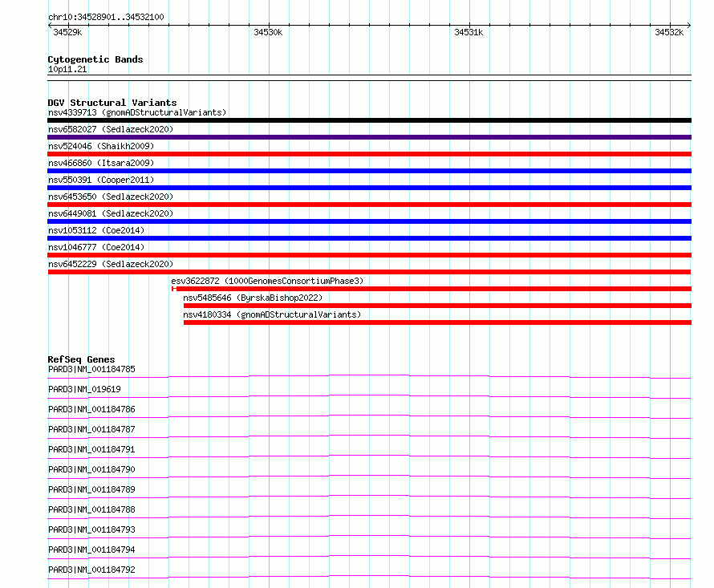Click label nsv5485646 (ByrskaBishop2022)
This screenshot has height=588, width=714.
coord(253,298)
